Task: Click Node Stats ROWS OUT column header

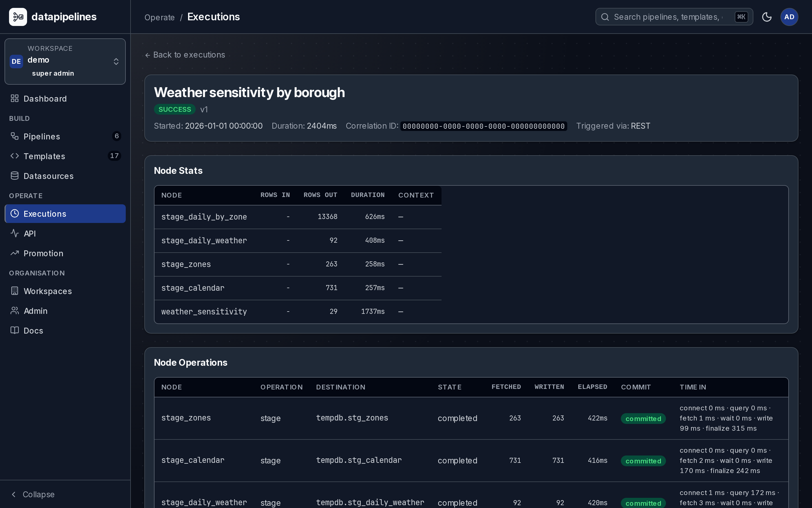Action: click(x=320, y=195)
